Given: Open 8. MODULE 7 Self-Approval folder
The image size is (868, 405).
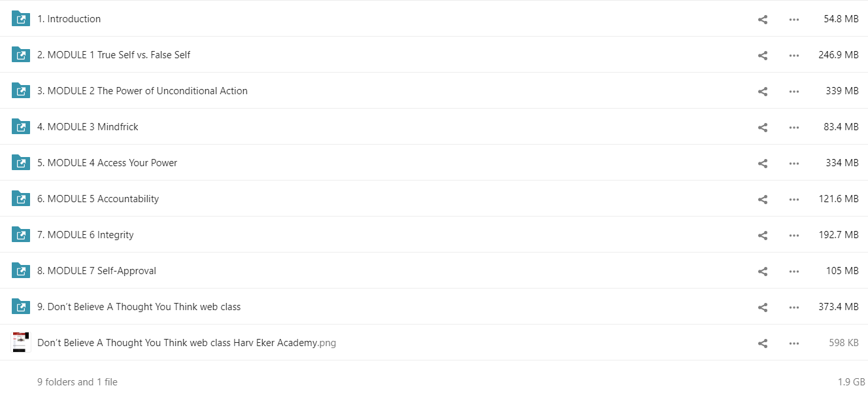Looking at the screenshot, I should 97,271.
